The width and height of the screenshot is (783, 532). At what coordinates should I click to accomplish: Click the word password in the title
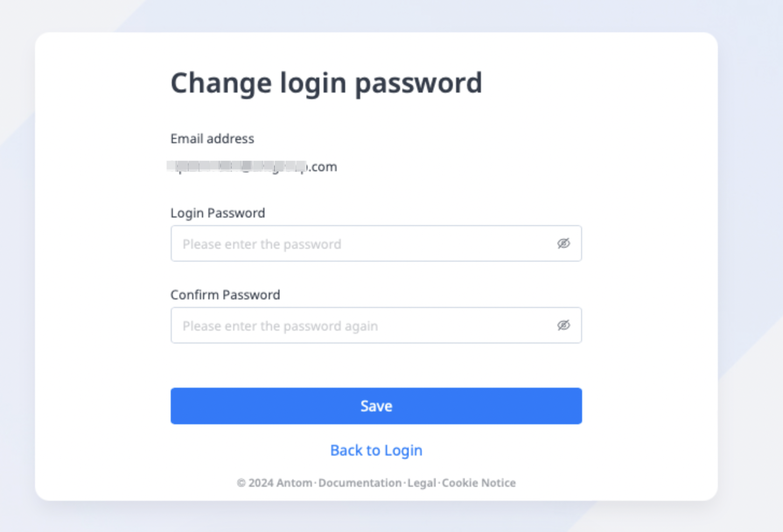[418, 83]
